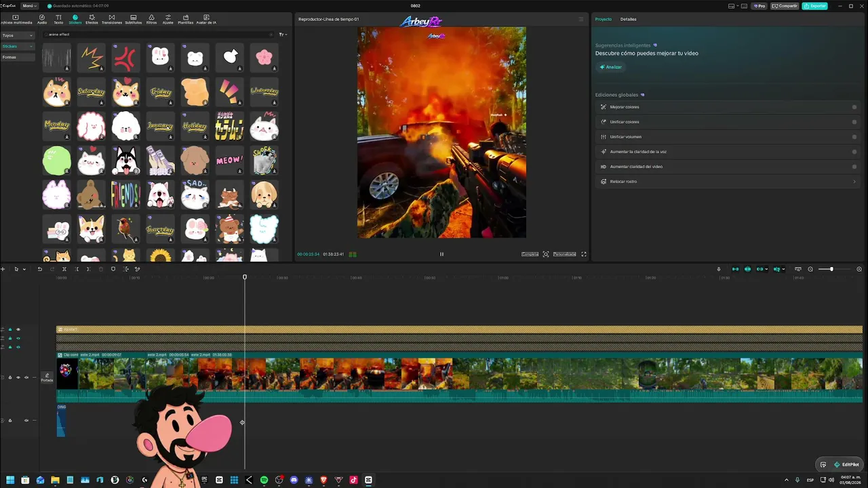Open CapCut from the Windows taskbar
This screenshot has width=868, height=488.
(x=368, y=480)
